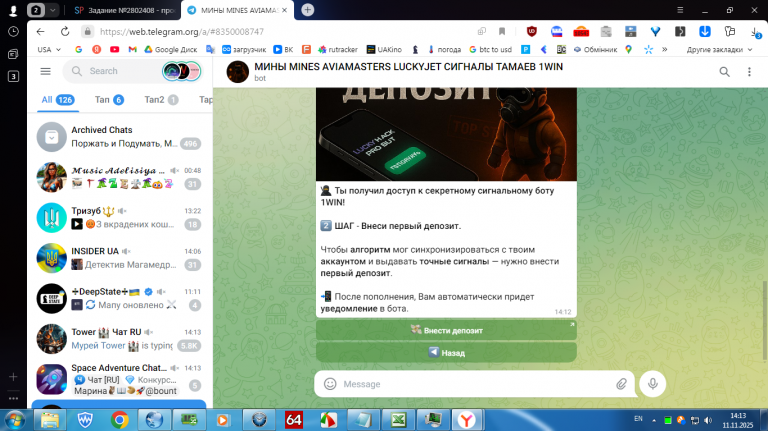Open the Space Adventure Chat

coord(120,380)
